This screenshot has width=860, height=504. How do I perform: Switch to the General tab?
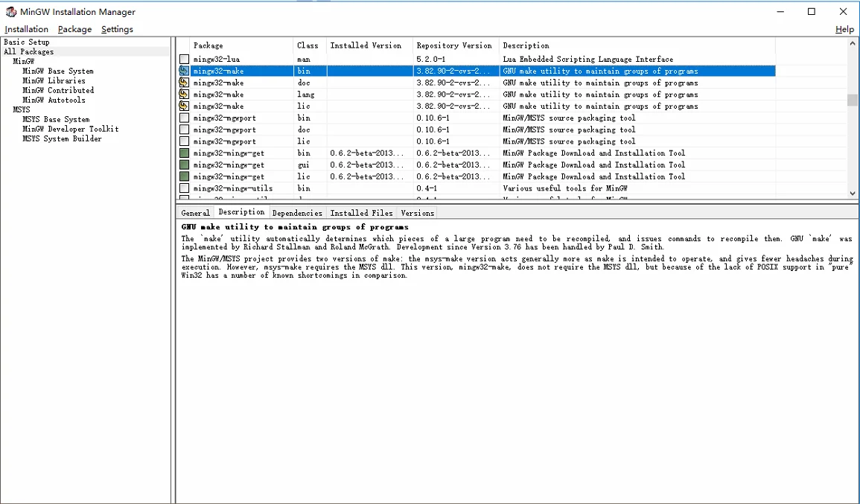coord(195,213)
